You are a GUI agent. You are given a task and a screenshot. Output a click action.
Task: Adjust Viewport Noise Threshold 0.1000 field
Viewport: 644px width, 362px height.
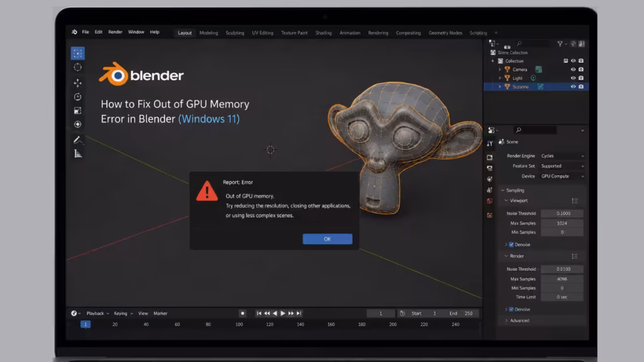[x=562, y=214]
